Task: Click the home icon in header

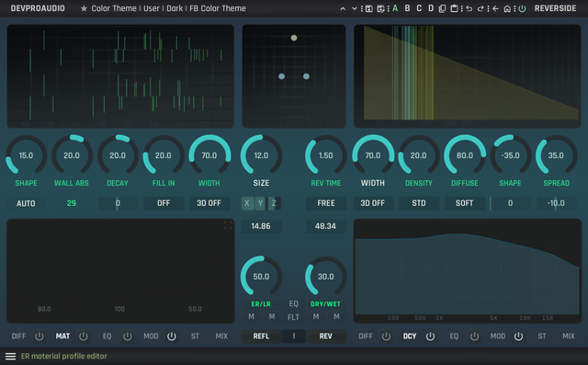Action: (x=507, y=8)
